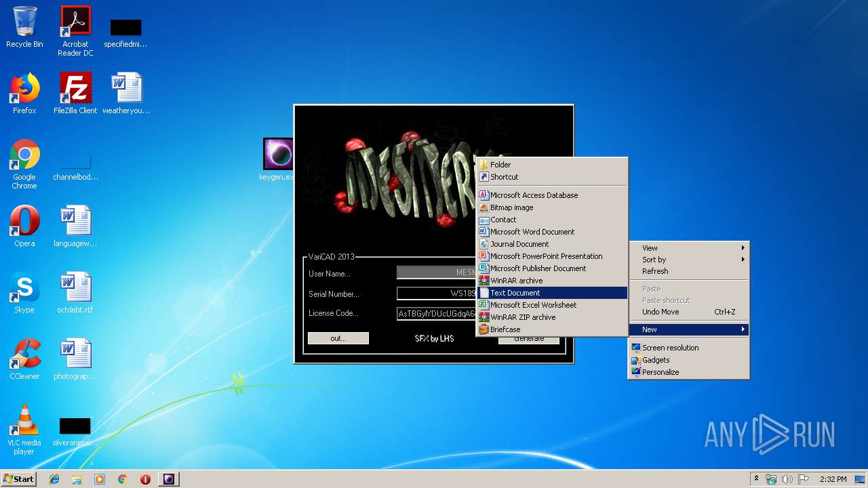Select the octdebt.rtf file icon

pos(75,293)
